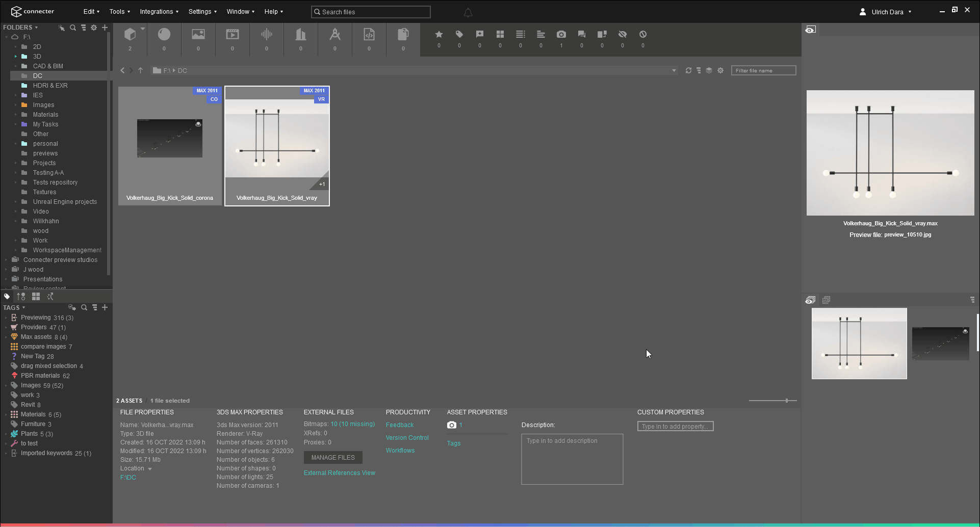Switch the tags list to grid view
The image size is (980, 527).
(36, 296)
